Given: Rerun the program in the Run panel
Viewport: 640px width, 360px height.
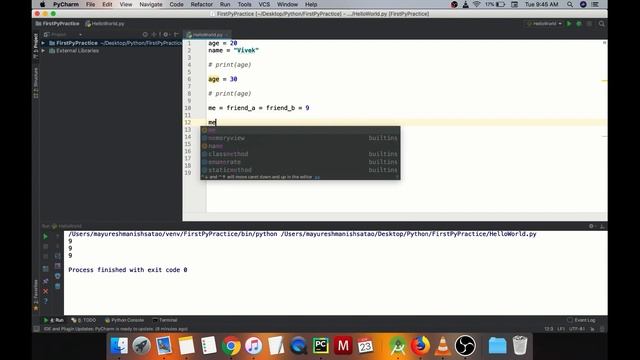Looking at the screenshot, I should tap(45, 237).
